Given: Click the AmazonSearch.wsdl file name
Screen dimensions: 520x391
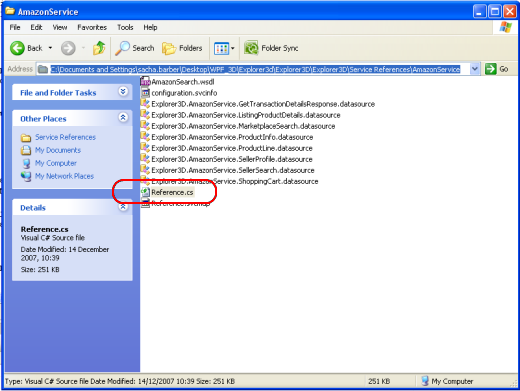Looking at the screenshot, I should click(183, 82).
